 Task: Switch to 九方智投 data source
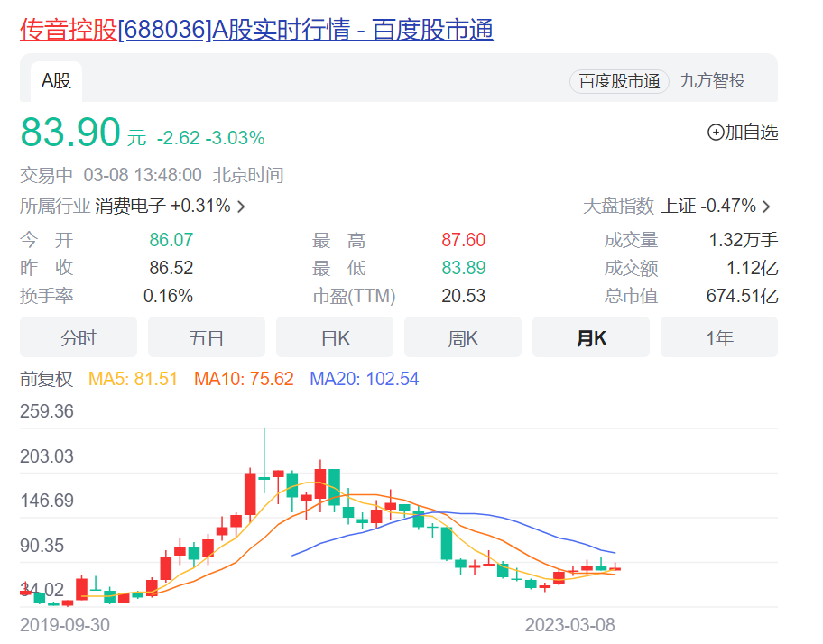pyautogui.click(x=713, y=81)
